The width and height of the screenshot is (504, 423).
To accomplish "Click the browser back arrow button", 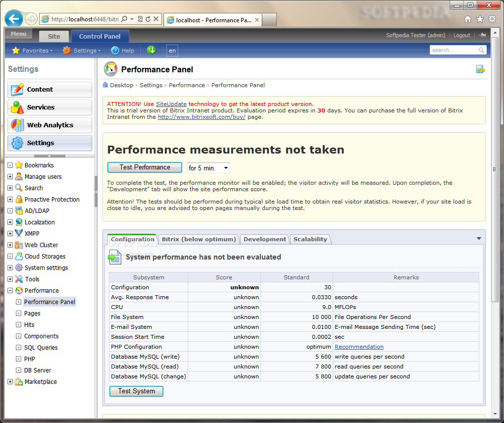I will 13,19.
